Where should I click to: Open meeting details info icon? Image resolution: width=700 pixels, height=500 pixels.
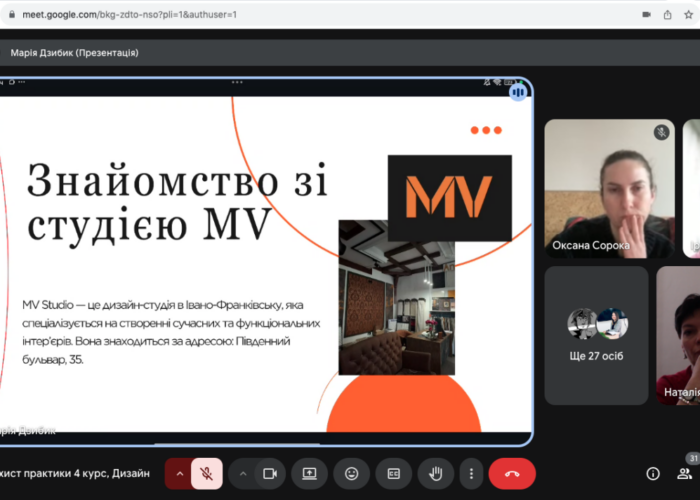tap(653, 473)
